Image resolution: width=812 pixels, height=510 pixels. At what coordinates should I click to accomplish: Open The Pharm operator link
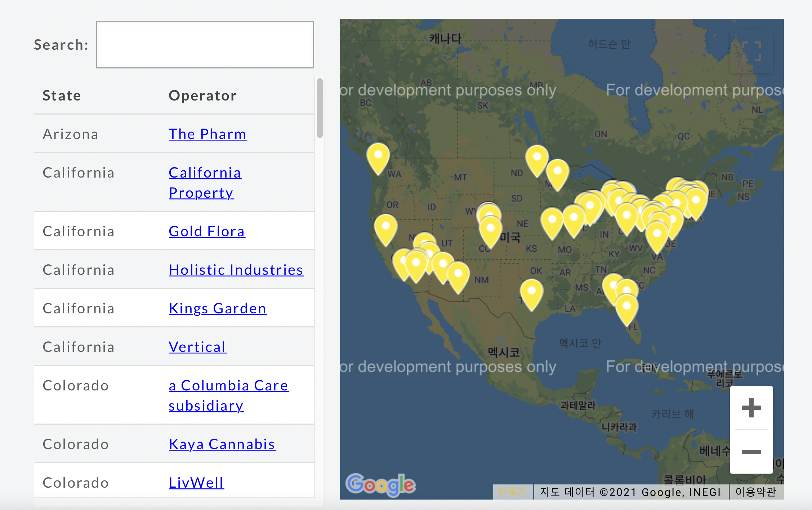[208, 134]
